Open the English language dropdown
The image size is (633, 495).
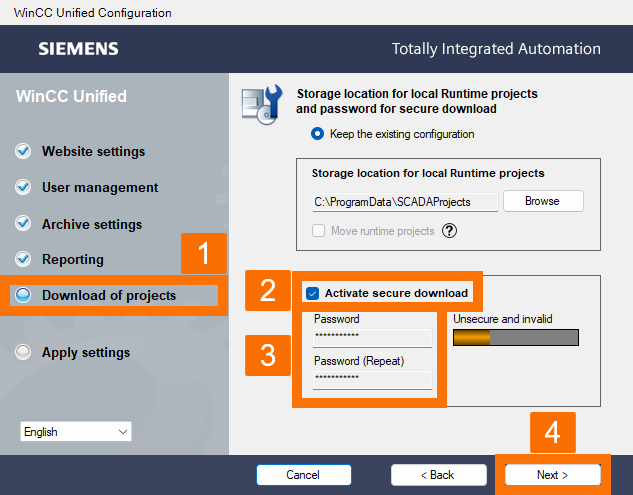point(76,432)
